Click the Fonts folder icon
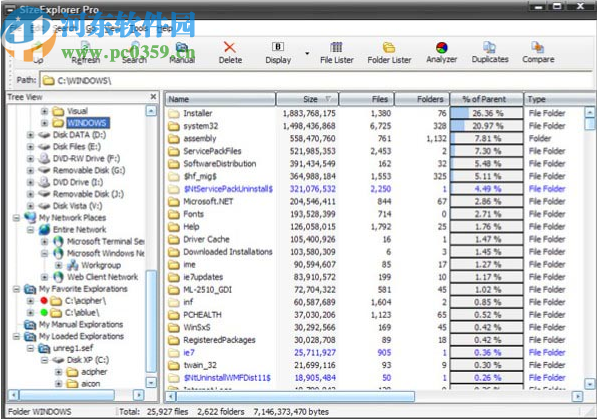 tap(174, 214)
